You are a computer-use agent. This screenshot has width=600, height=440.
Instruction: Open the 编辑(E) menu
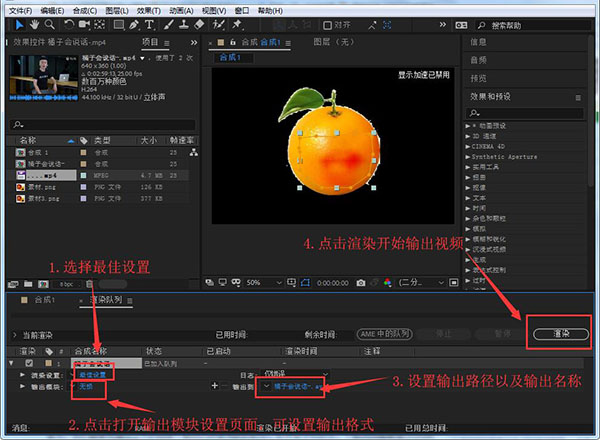[52, 11]
